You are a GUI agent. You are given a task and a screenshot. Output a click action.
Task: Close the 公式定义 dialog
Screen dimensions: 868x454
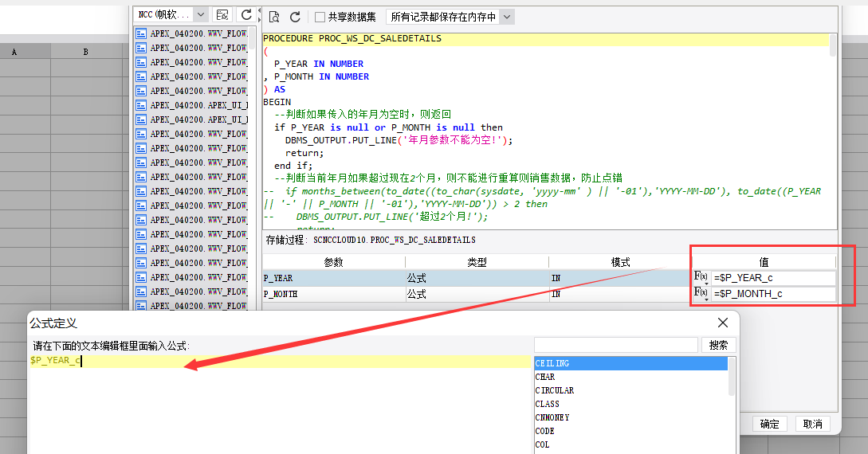click(x=723, y=323)
